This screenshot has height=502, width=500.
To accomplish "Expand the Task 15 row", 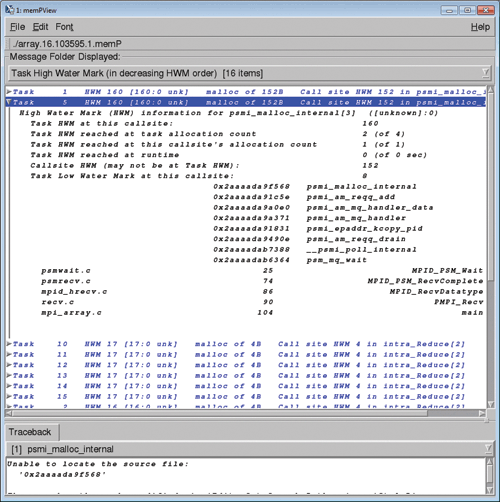I will 9,396.
